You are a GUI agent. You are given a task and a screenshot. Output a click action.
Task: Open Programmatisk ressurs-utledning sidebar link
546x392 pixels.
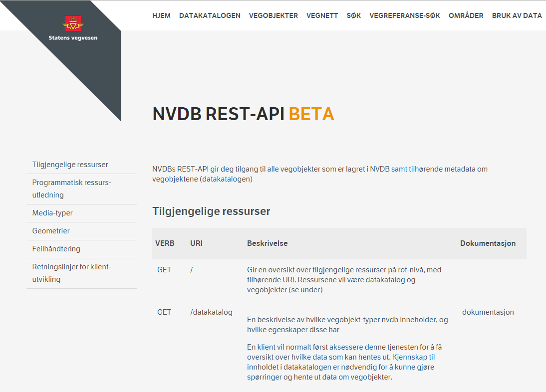tap(71, 189)
